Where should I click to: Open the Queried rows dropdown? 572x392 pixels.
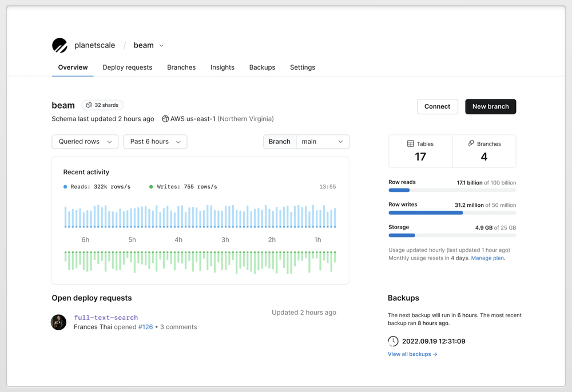85,142
